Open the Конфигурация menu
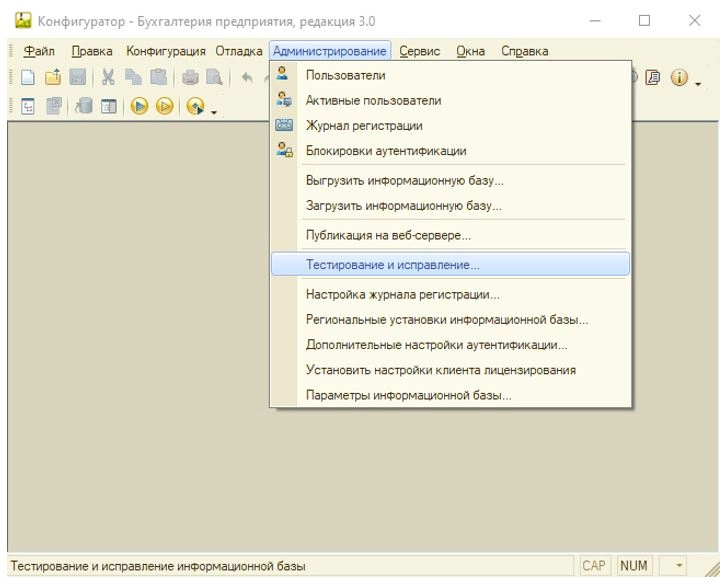Image resolution: width=727 pixels, height=582 pixels. click(x=166, y=51)
